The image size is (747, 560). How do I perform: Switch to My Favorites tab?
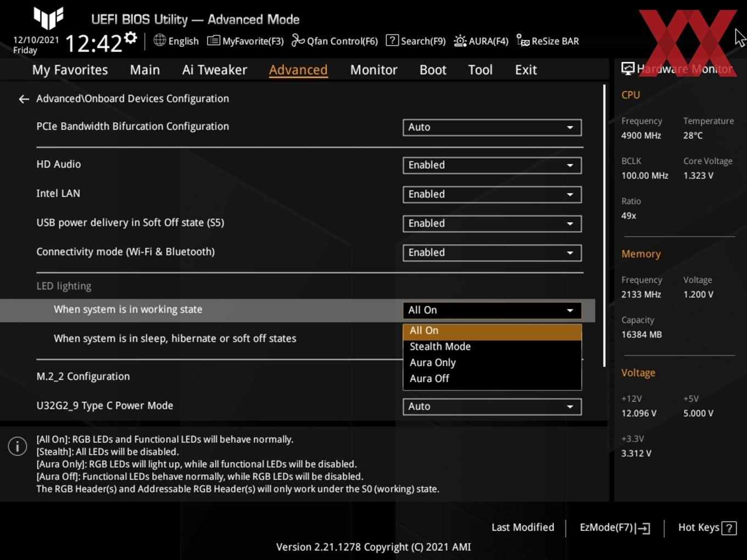point(70,70)
